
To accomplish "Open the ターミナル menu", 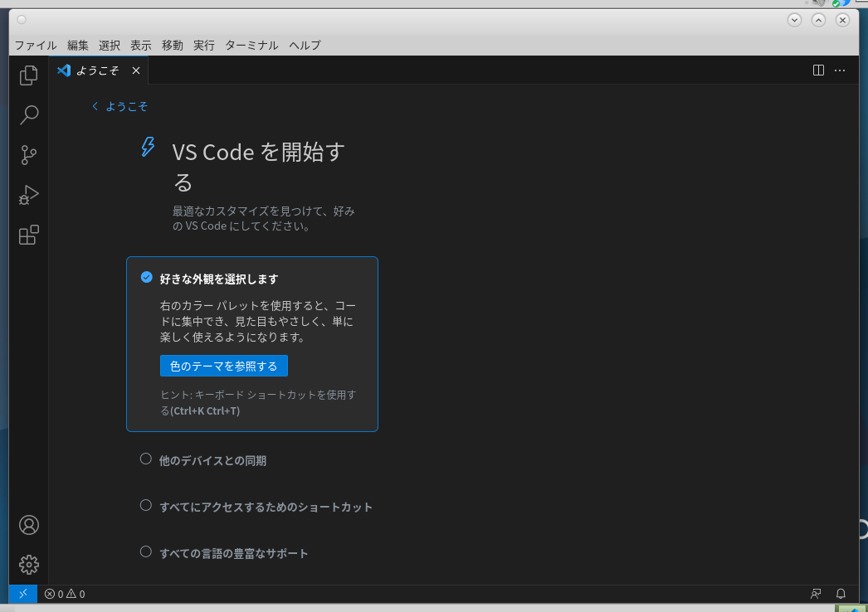I will [251, 46].
